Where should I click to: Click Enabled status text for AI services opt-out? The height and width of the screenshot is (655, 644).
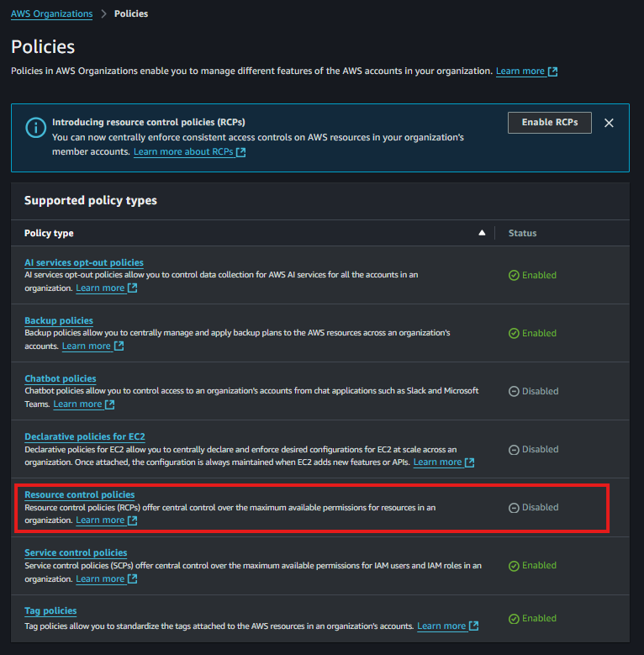[x=539, y=275]
